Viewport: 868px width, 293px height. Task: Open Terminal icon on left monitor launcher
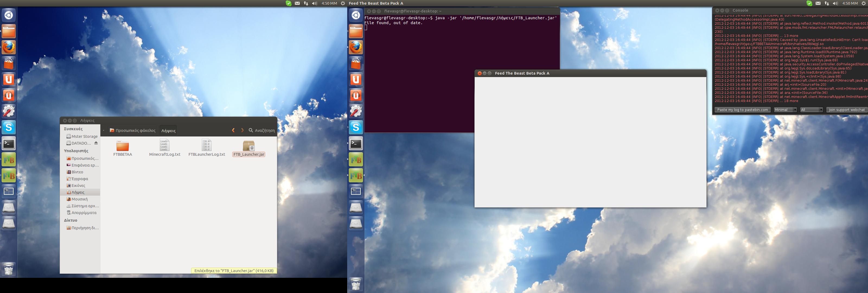click(9, 143)
